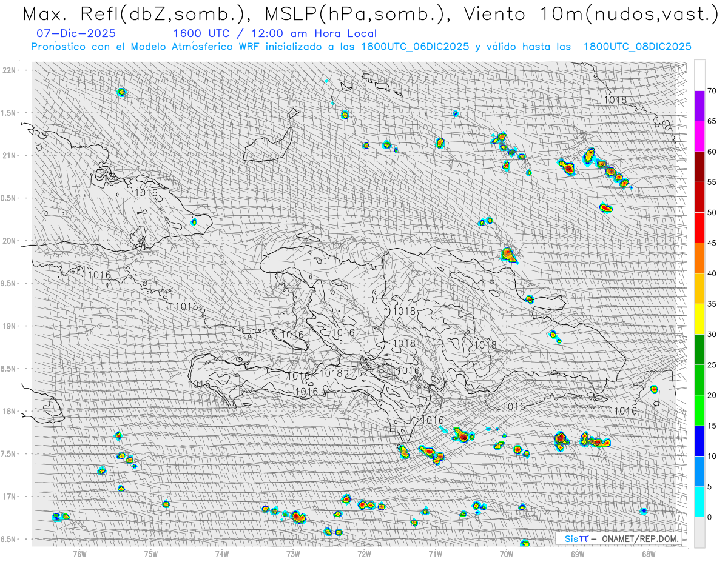Click the colorbar label '60'

712,152
